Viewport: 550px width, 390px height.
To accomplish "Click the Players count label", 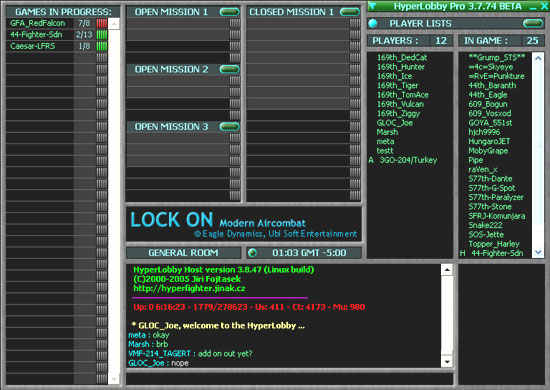I will (x=395, y=41).
